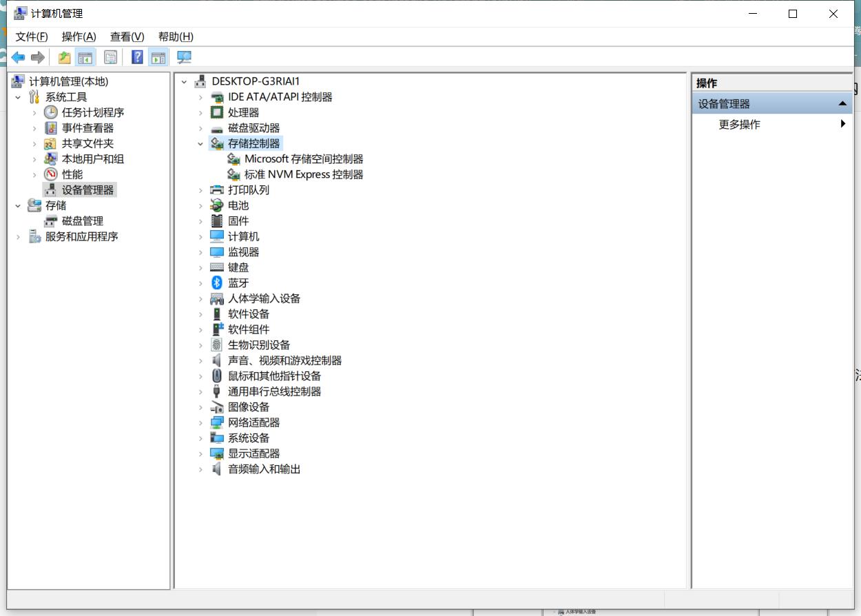Expand the 通用串行总线控制器 category

point(201,391)
